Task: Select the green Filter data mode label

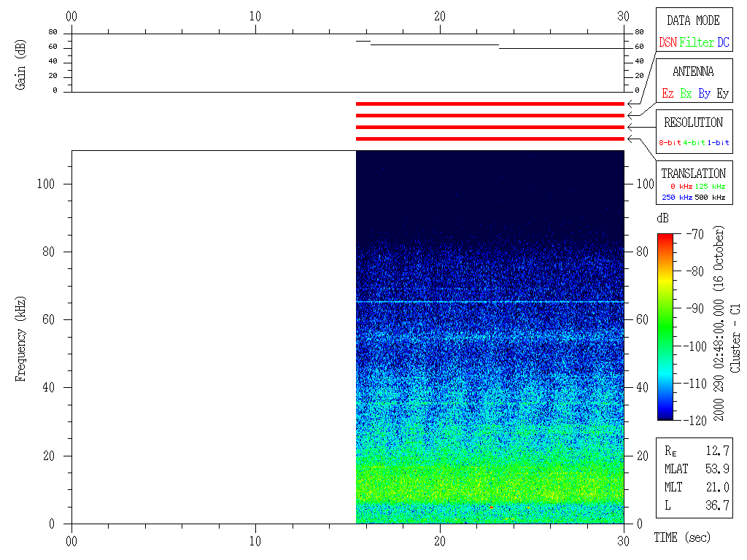Action: (697, 42)
